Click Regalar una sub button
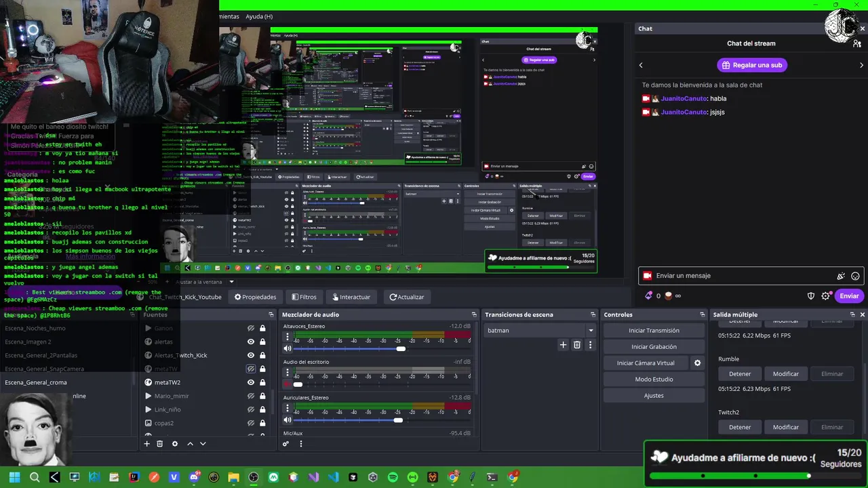 (x=752, y=65)
